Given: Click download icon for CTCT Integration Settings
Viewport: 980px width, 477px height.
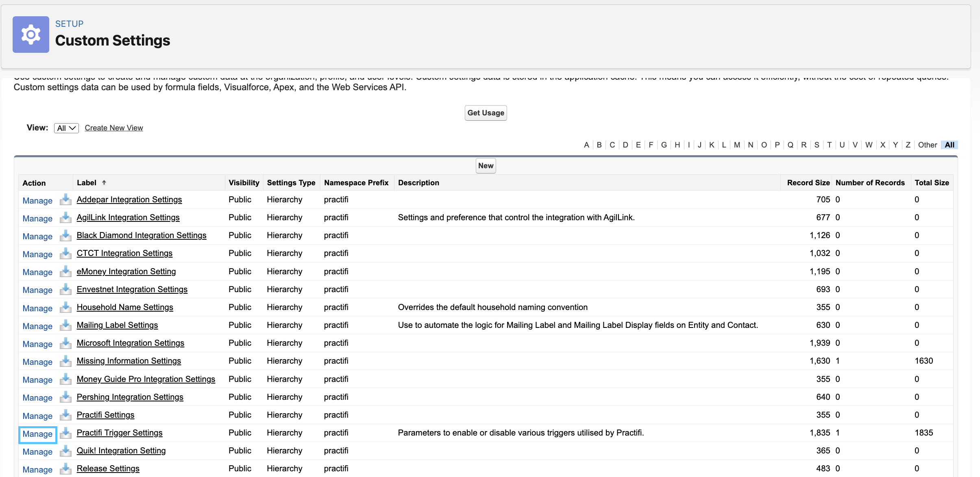Looking at the screenshot, I should click(65, 253).
